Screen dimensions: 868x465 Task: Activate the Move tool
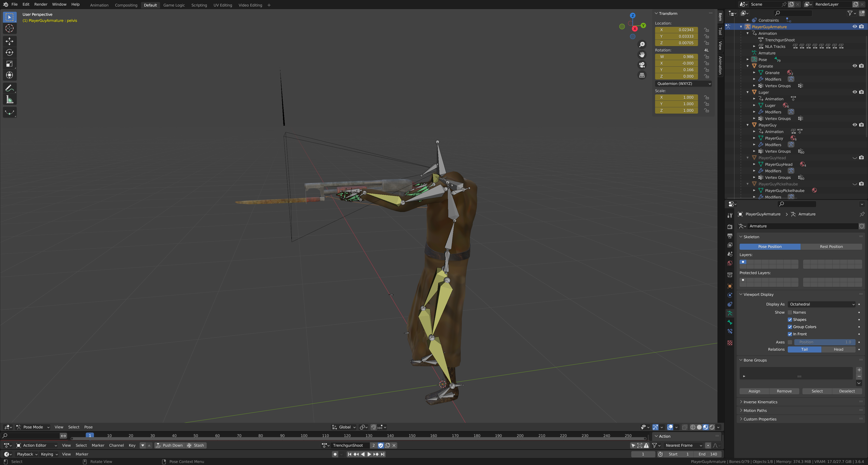pyautogui.click(x=9, y=41)
